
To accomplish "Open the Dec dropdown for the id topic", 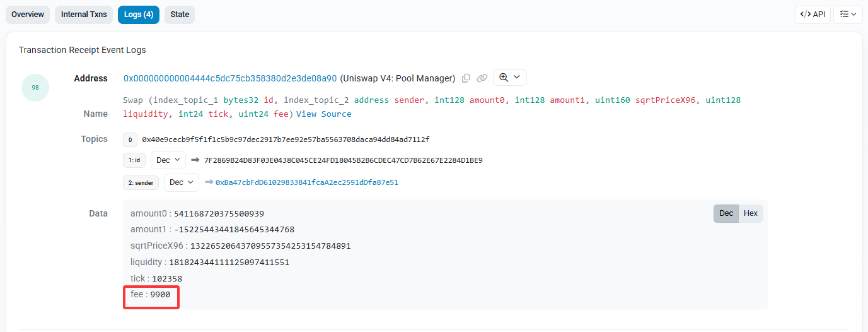I will coord(168,160).
